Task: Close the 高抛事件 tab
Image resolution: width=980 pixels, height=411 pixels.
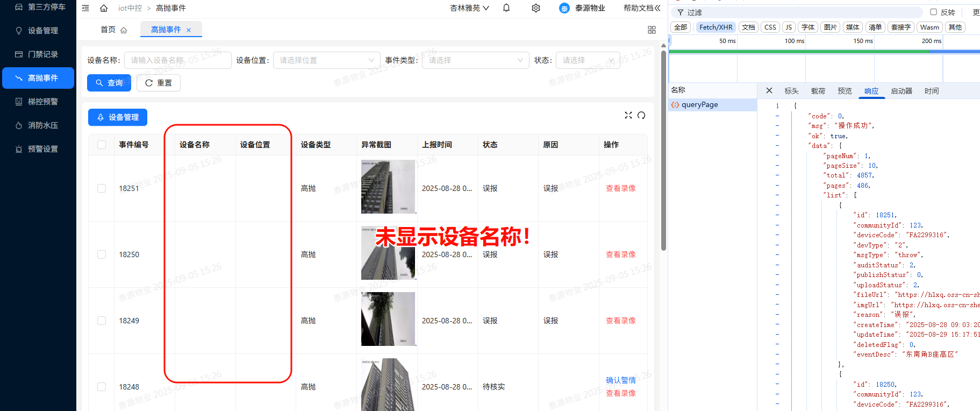Action: 189,30
